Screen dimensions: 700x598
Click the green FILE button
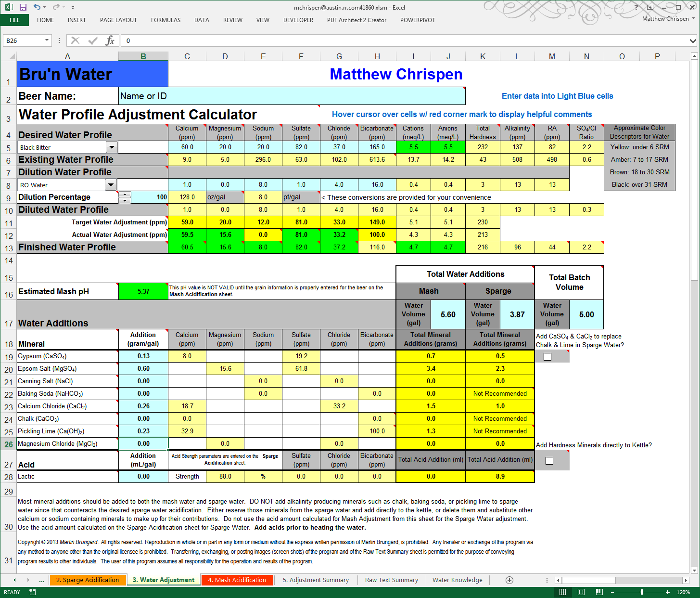pyautogui.click(x=14, y=20)
